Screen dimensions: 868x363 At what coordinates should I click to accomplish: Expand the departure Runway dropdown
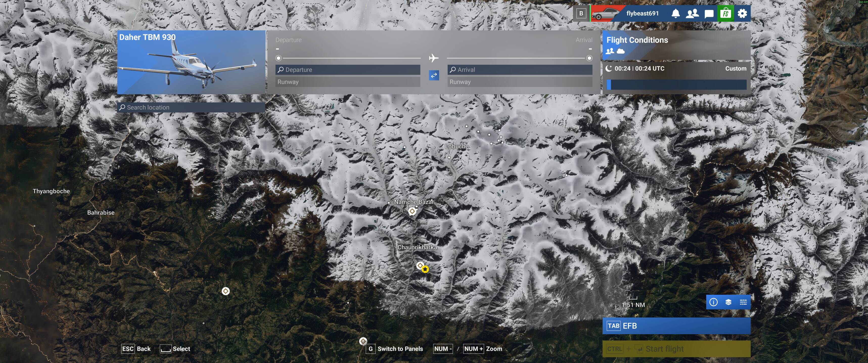point(348,82)
